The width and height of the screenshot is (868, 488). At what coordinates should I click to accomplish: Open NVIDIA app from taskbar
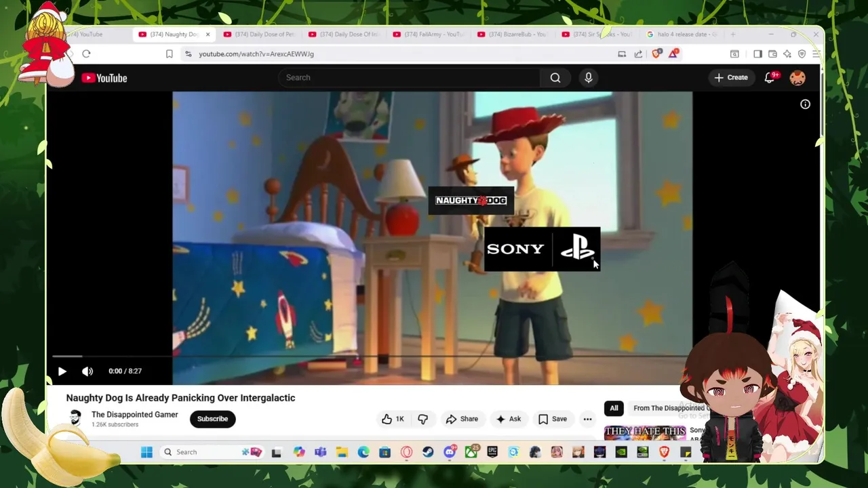point(621,452)
